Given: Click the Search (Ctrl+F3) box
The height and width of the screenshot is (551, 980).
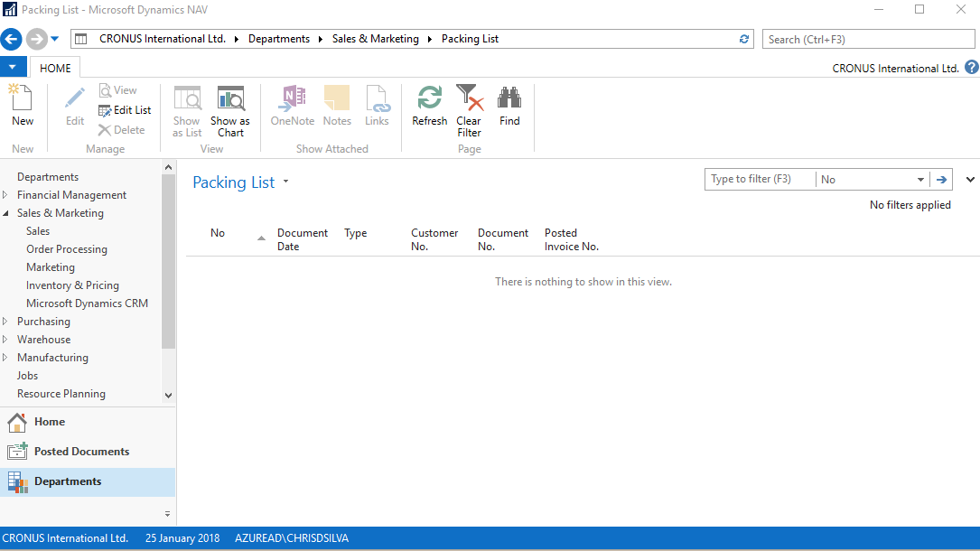Looking at the screenshot, I should [x=868, y=40].
